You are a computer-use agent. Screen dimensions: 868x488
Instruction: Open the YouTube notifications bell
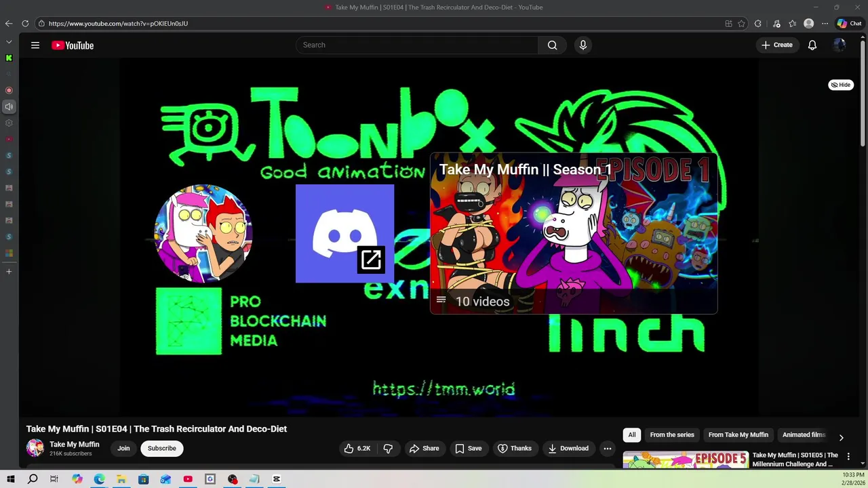point(812,45)
